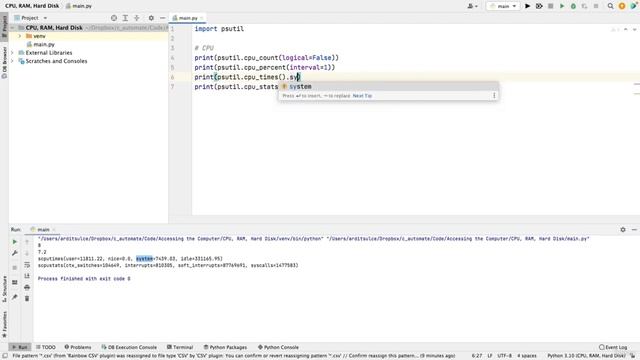Clear all Run console output with trash icon
The height and width of the screenshot is (360, 640).
click(27, 298)
